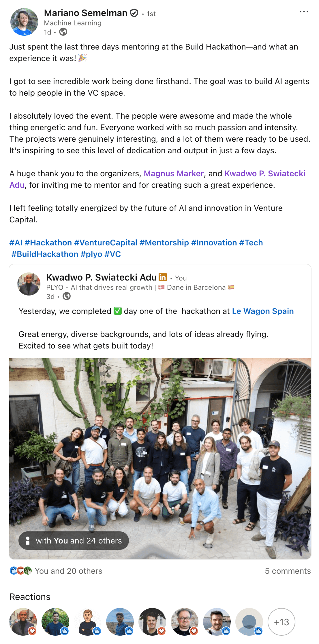The height and width of the screenshot is (644, 319).
Task: View 'You and 20 others' reactions list
Action: 69,571
